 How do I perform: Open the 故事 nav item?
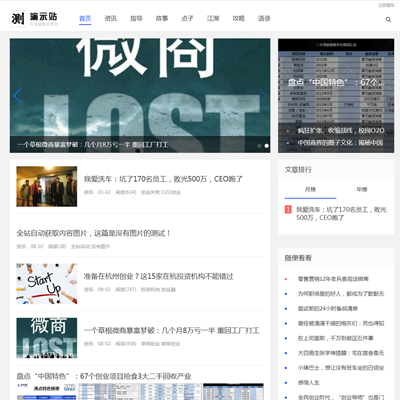click(162, 18)
